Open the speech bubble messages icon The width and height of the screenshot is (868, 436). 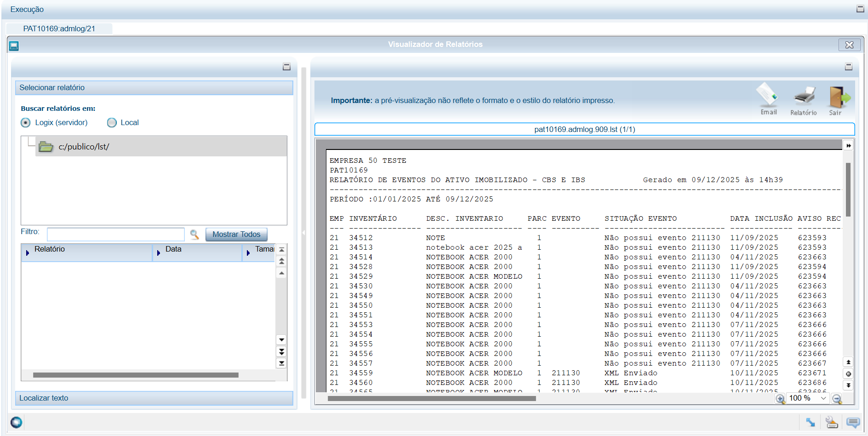point(853,422)
